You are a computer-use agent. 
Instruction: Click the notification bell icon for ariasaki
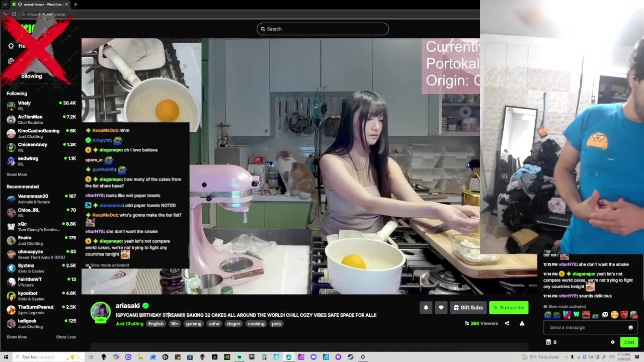426,308
